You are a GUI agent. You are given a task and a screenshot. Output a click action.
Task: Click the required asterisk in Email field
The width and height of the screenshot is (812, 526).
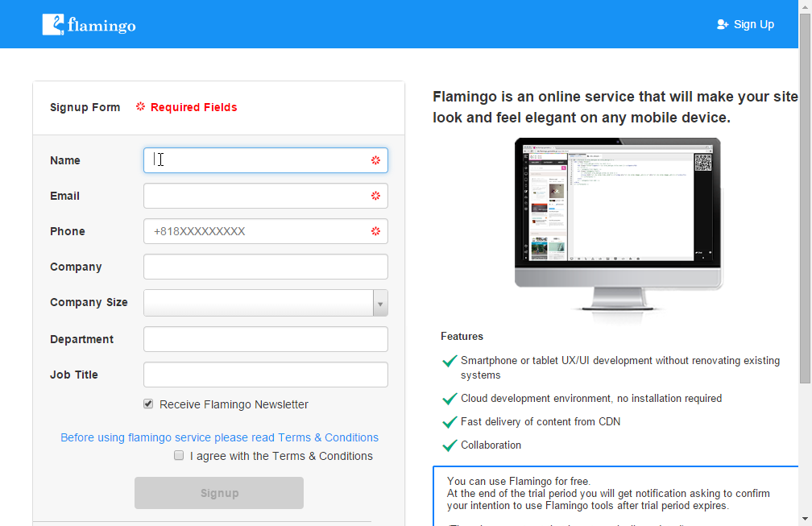[x=376, y=196]
